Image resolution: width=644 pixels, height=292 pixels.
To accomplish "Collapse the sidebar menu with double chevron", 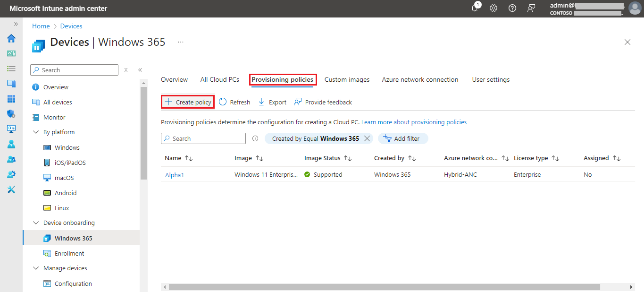I will coord(140,70).
